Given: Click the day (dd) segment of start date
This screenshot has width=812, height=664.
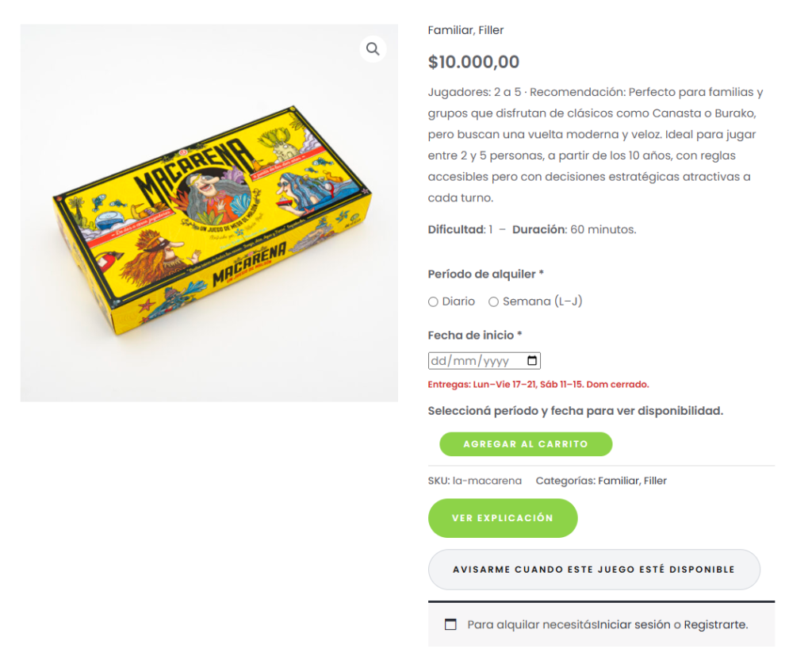Looking at the screenshot, I should 439,361.
